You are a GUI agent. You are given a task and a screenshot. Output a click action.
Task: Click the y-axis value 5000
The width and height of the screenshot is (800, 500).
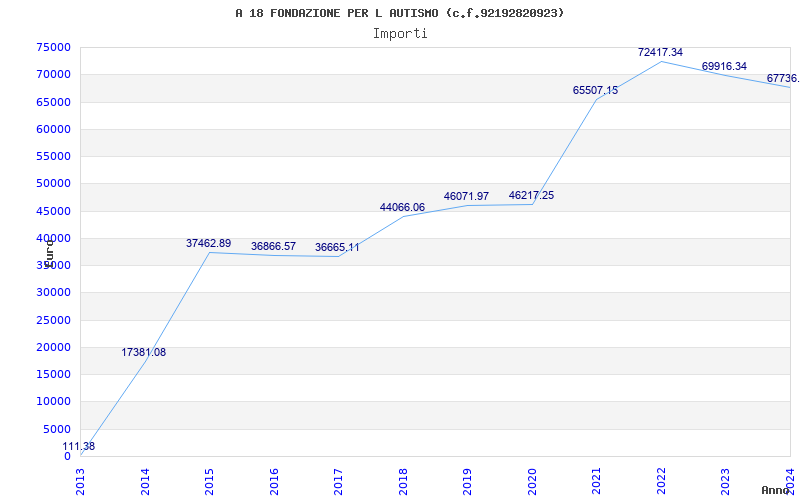point(57,429)
